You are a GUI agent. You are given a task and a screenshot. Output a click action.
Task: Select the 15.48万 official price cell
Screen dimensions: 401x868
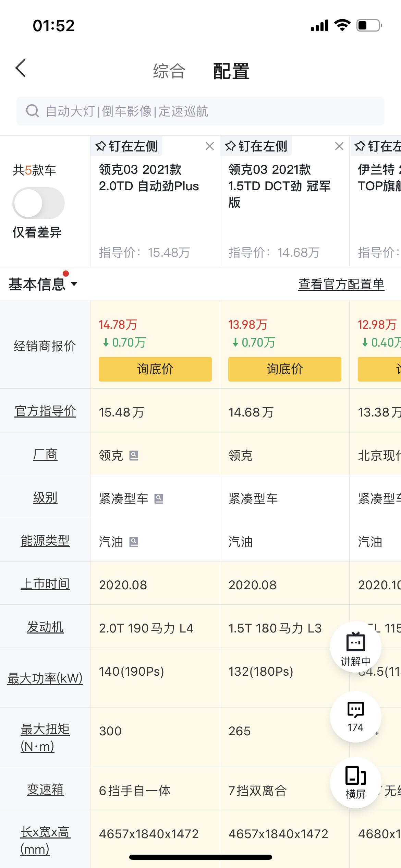click(x=155, y=410)
